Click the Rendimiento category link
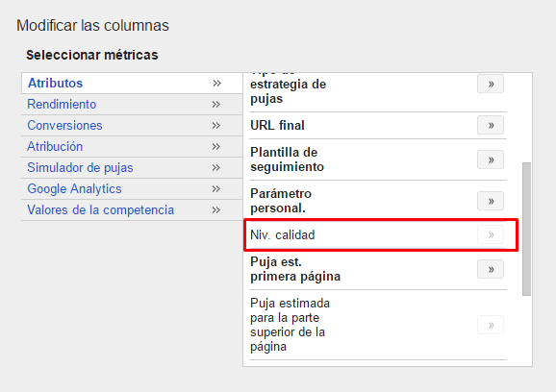This screenshot has width=556, height=392. [x=62, y=105]
